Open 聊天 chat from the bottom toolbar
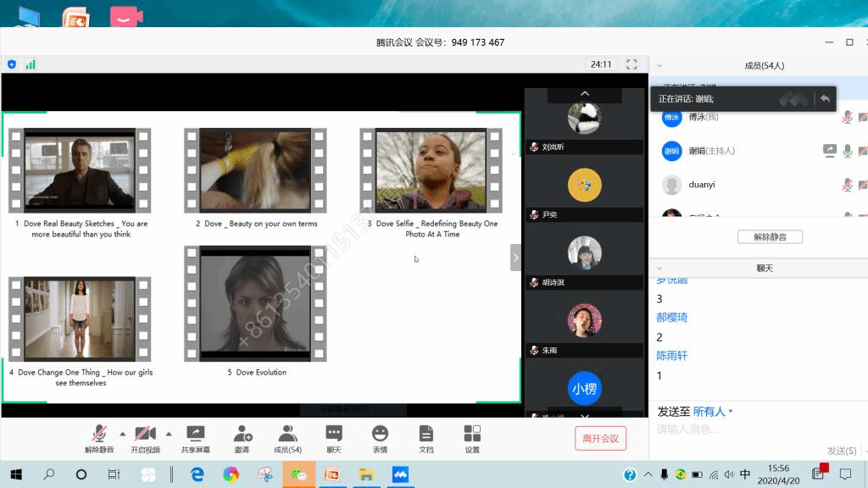868x488 pixels. (334, 439)
